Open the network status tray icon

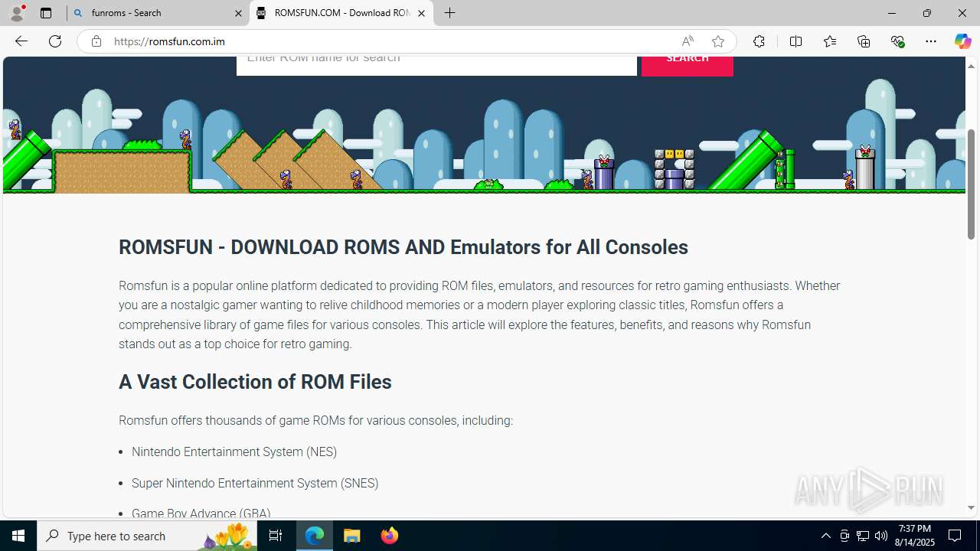click(x=862, y=536)
